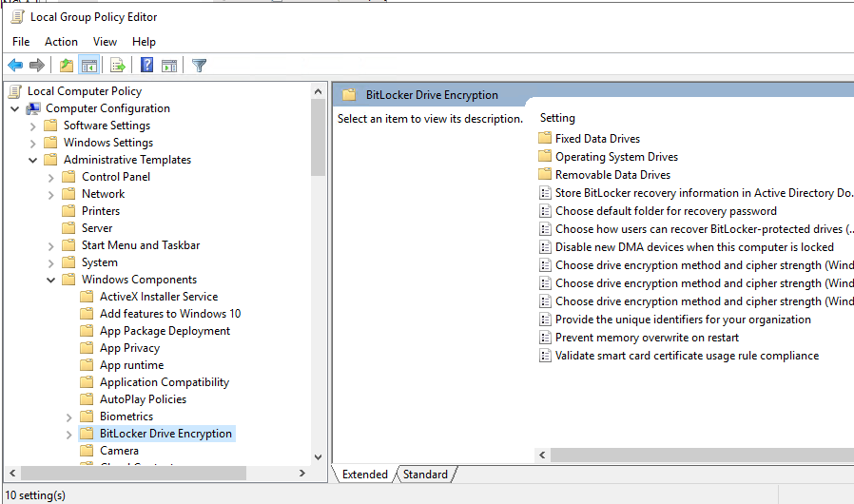Expand the BitLocker Drive Encryption tree node
Image resolution: width=854 pixels, height=504 pixels.
coord(69,434)
